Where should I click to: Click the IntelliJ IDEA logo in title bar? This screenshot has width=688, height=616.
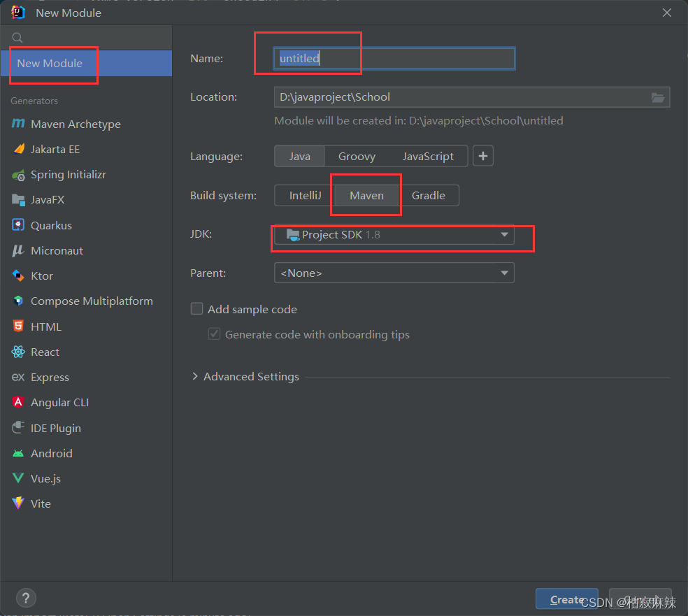[18, 13]
